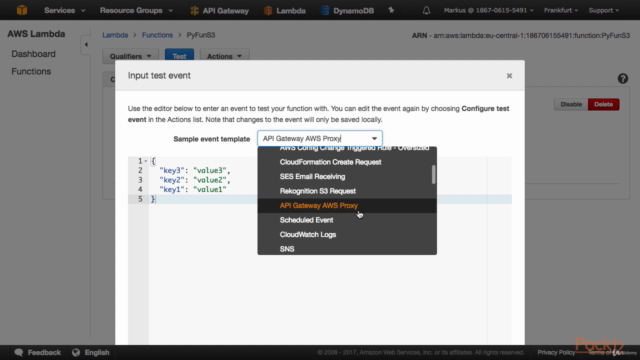Open the Support menu
The height and width of the screenshot is (360, 640).
[x=604, y=10]
